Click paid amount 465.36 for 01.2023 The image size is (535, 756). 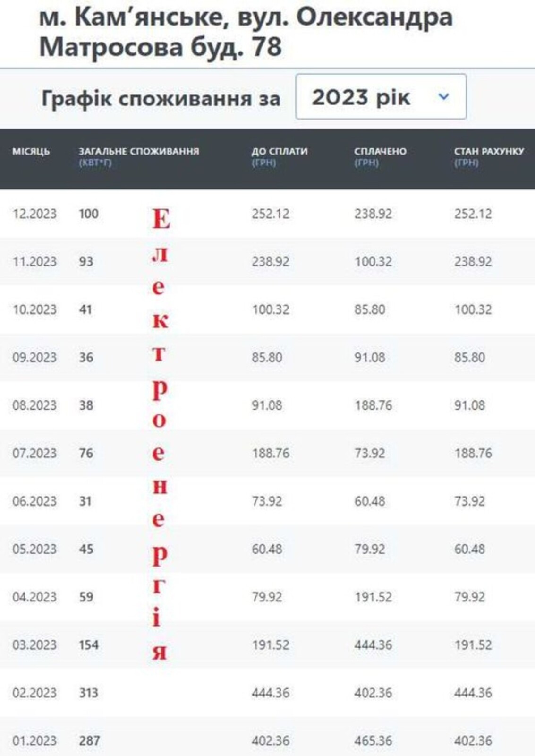click(373, 740)
